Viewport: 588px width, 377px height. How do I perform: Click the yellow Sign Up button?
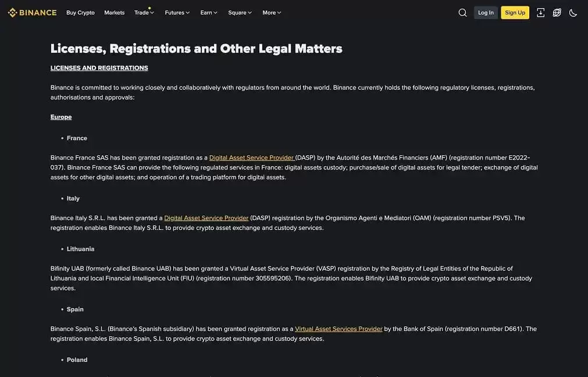(515, 13)
